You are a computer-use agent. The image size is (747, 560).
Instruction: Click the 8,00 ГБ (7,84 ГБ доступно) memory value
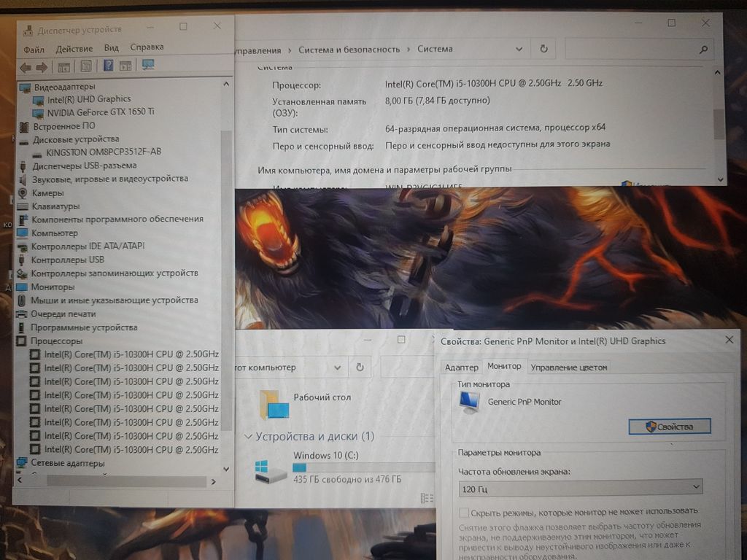point(438,101)
